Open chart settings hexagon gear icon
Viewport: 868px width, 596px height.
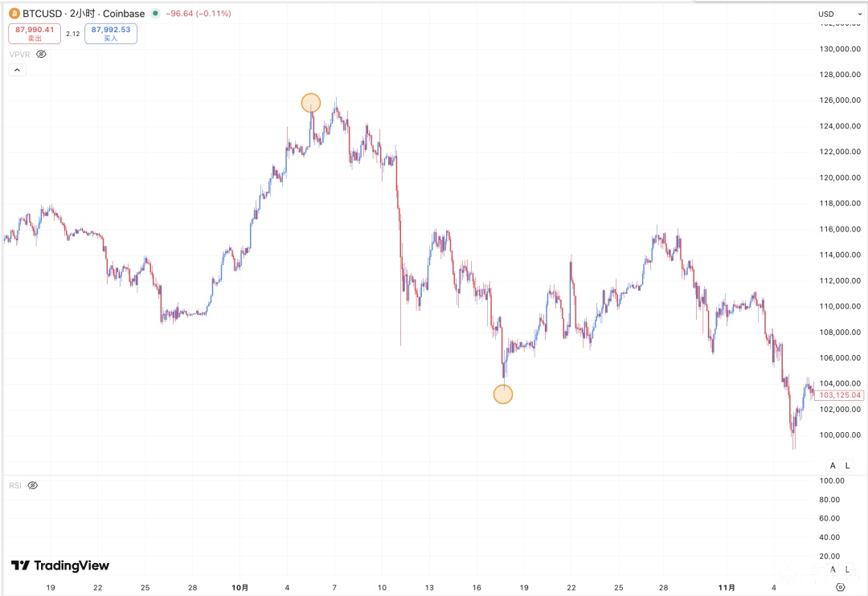coord(841,587)
